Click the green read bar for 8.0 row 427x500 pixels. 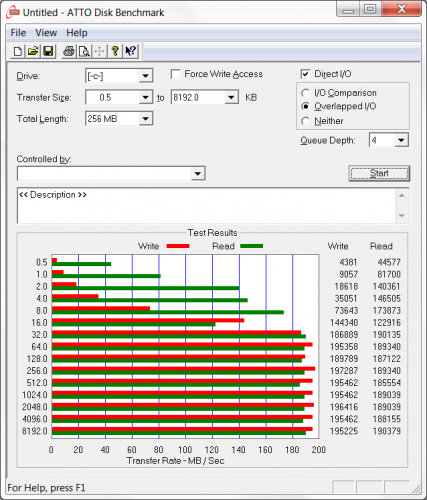(x=168, y=312)
